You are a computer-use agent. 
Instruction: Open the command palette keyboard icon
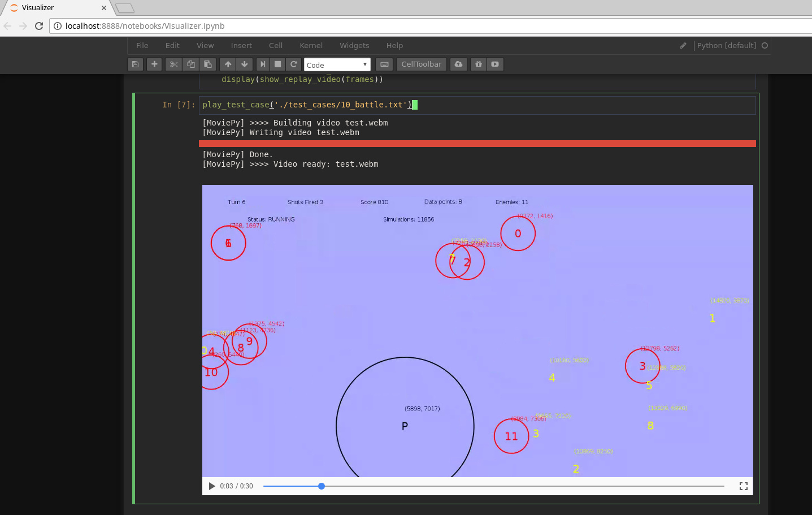tap(384, 64)
